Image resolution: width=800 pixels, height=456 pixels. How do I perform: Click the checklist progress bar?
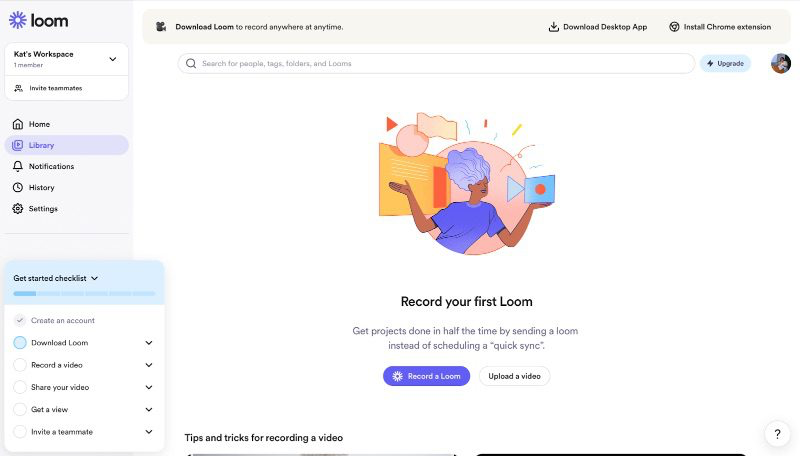pos(84,294)
